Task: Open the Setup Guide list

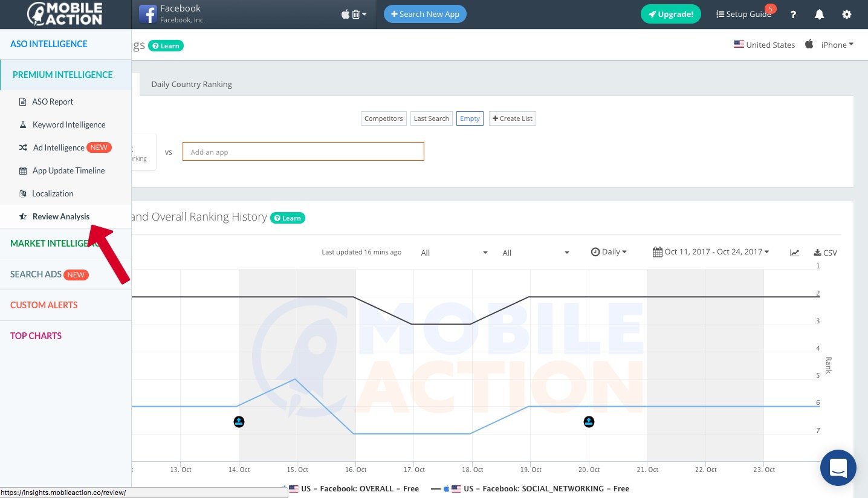Action: point(743,15)
